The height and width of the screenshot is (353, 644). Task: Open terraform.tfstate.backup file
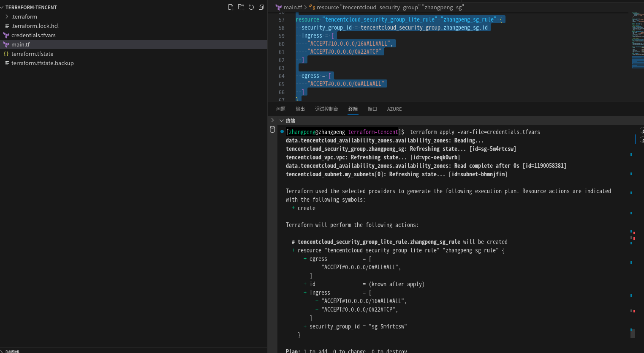pos(42,63)
